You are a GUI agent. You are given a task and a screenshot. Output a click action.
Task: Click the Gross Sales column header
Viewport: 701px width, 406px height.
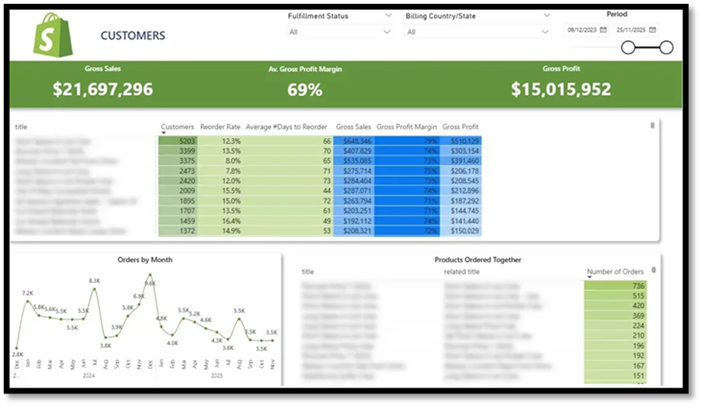tap(353, 127)
